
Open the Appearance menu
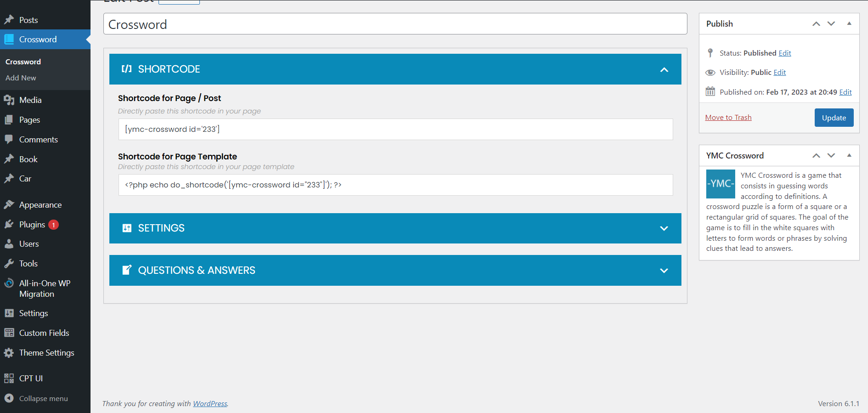pos(45,204)
